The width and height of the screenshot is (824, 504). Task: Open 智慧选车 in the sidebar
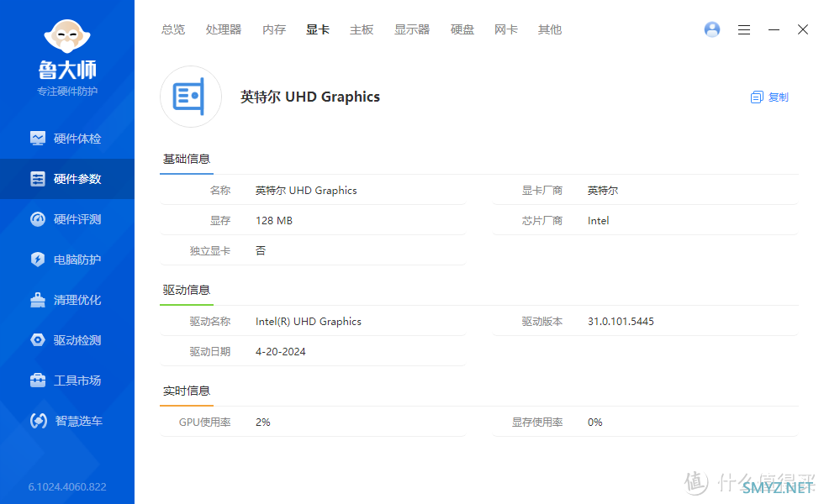[66, 421]
